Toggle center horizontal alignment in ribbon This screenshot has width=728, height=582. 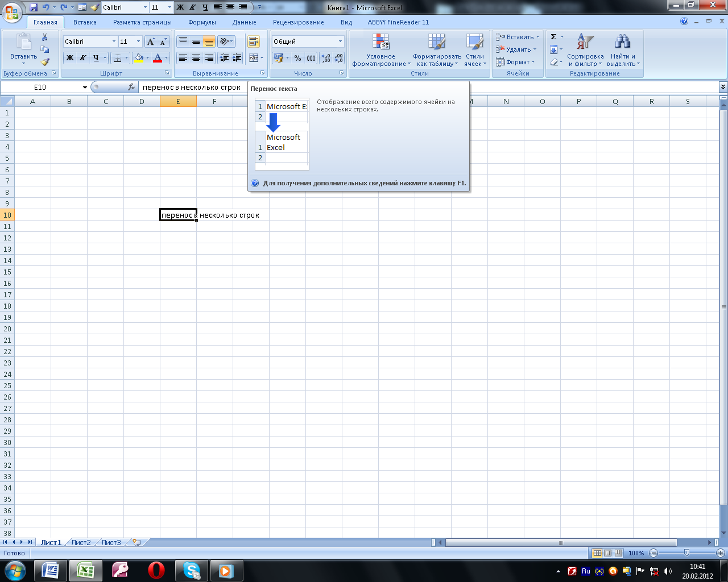coord(196,58)
